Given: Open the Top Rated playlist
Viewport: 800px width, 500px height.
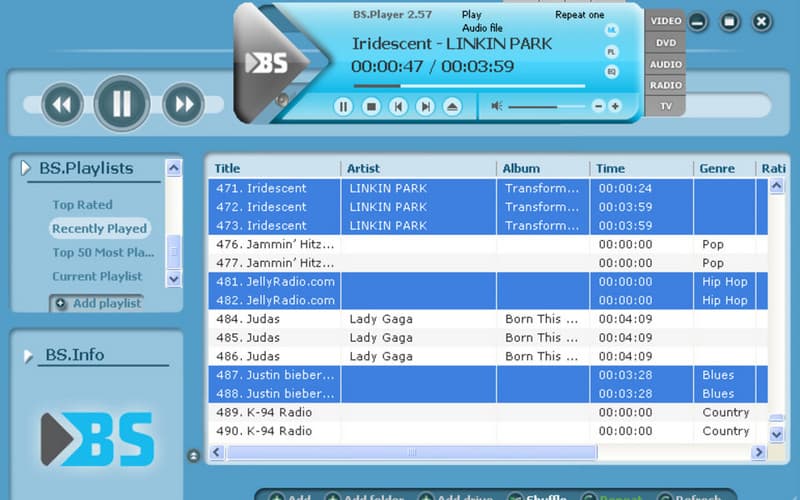Looking at the screenshot, I should coord(82,205).
